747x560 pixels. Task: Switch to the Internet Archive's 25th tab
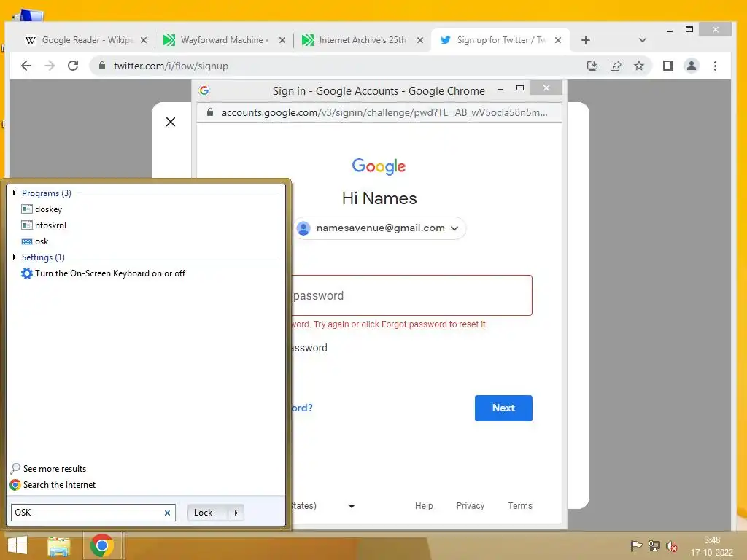(362, 41)
